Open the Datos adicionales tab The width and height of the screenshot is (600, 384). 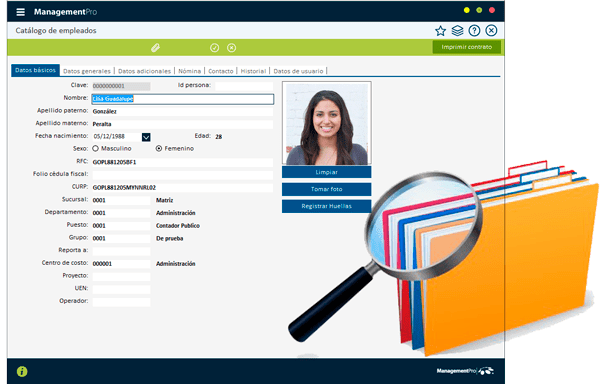click(x=144, y=71)
